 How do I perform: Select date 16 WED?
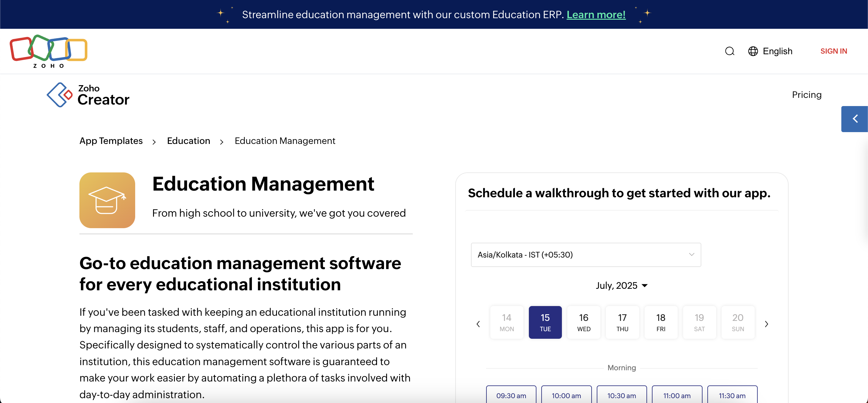[584, 322]
